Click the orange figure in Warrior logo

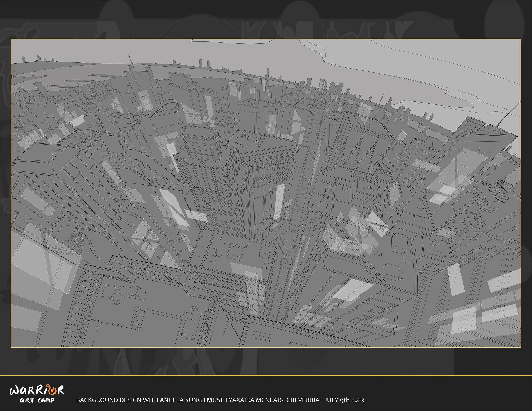pyautogui.click(x=52, y=390)
